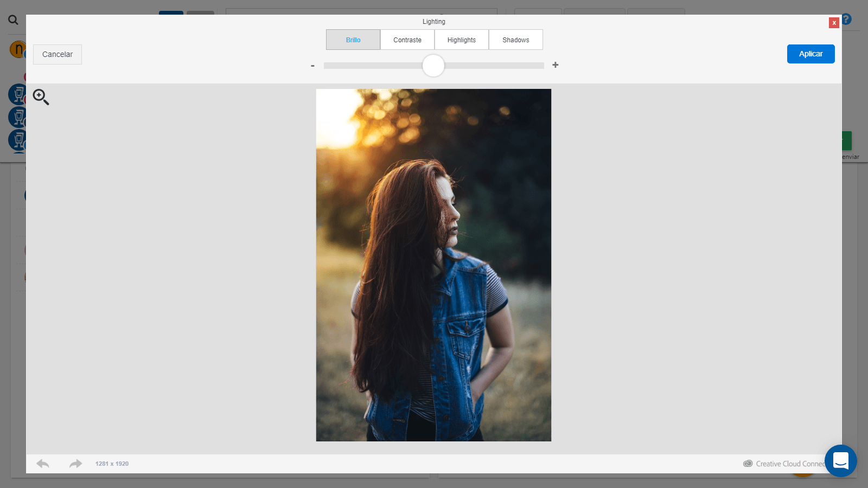Decrease brightness with the minus sign
The image size is (868, 488).
pos(312,66)
